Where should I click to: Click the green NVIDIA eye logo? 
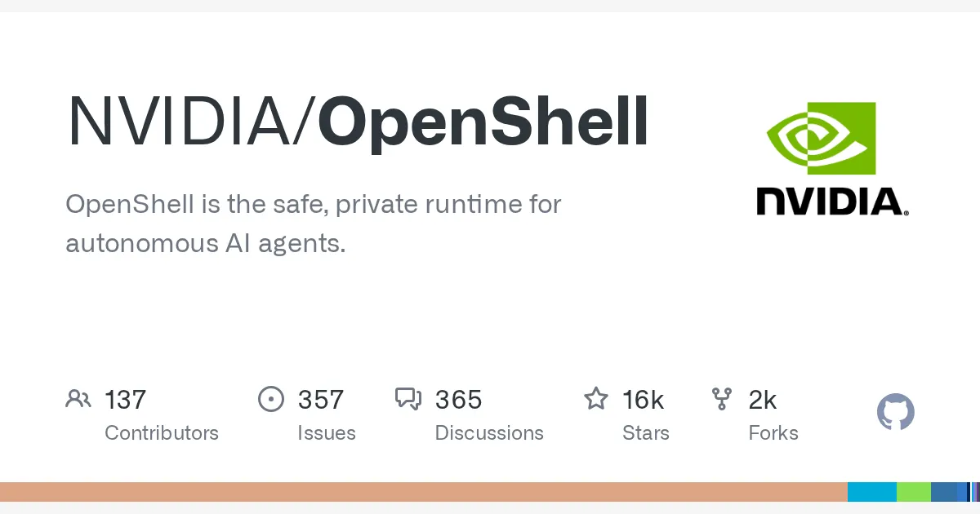pyautogui.click(x=821, y=139)
